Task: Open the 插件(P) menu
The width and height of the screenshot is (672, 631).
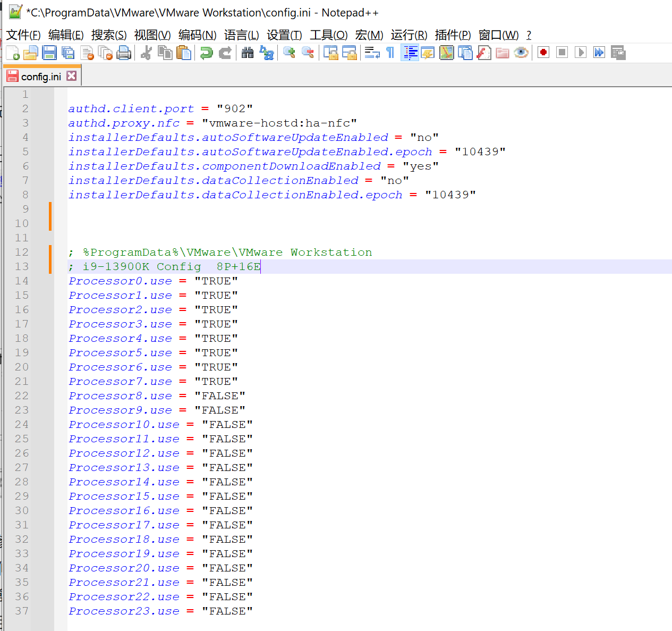Action: (453, 35)
